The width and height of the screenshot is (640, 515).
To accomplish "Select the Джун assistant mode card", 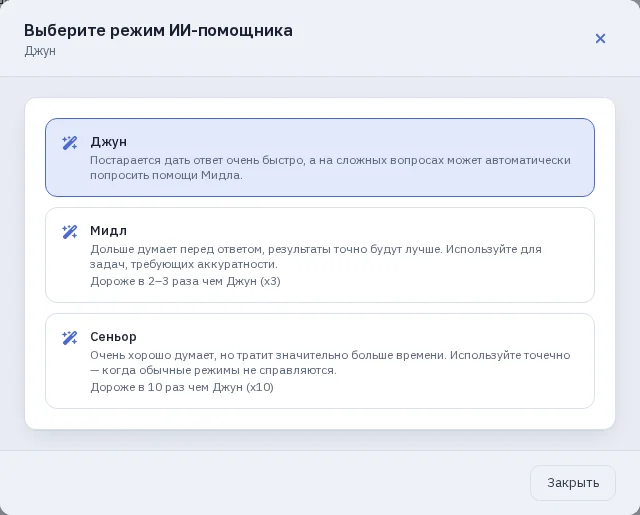I will pyautogui.click(x=320, y=158).
